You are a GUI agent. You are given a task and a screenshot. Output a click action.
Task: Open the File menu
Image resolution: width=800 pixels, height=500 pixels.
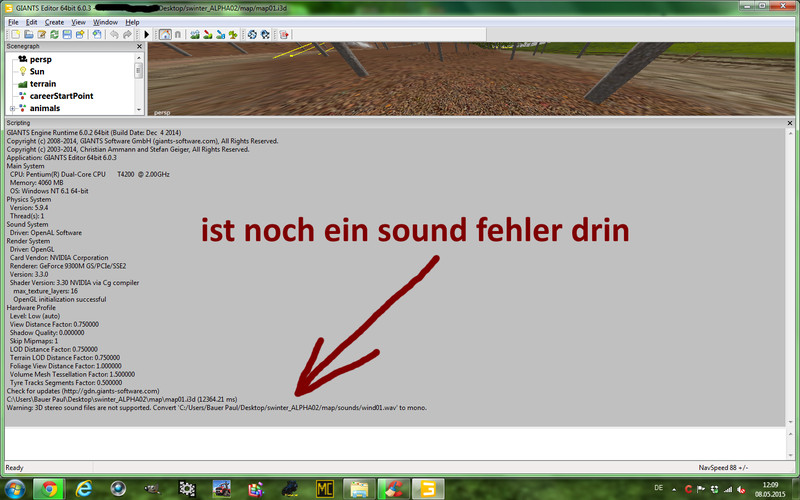tap(13, 21)
